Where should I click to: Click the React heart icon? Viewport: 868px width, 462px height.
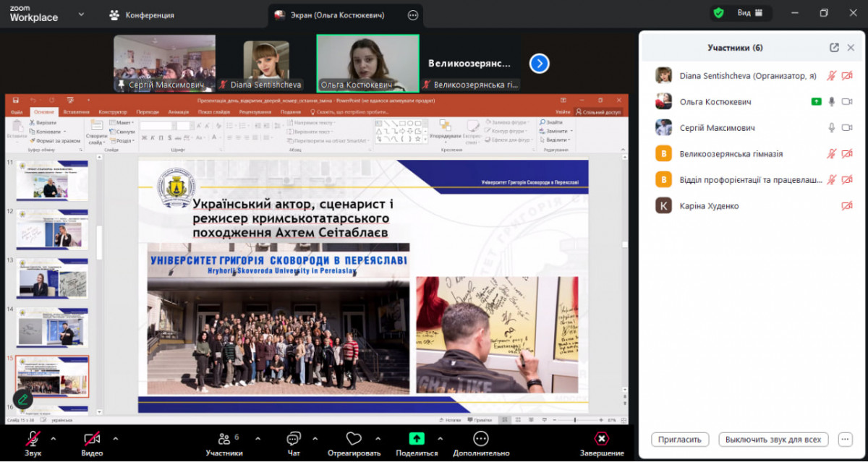click(354, 439)
